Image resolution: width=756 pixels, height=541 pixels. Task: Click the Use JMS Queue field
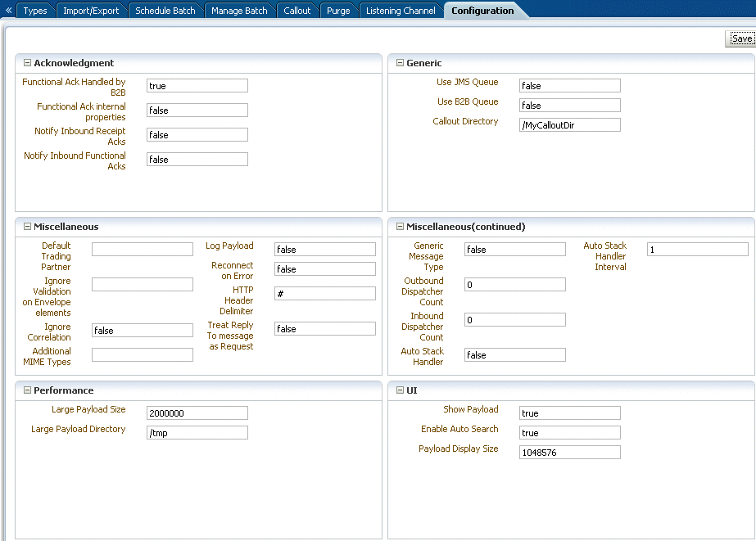pos(570,86)
